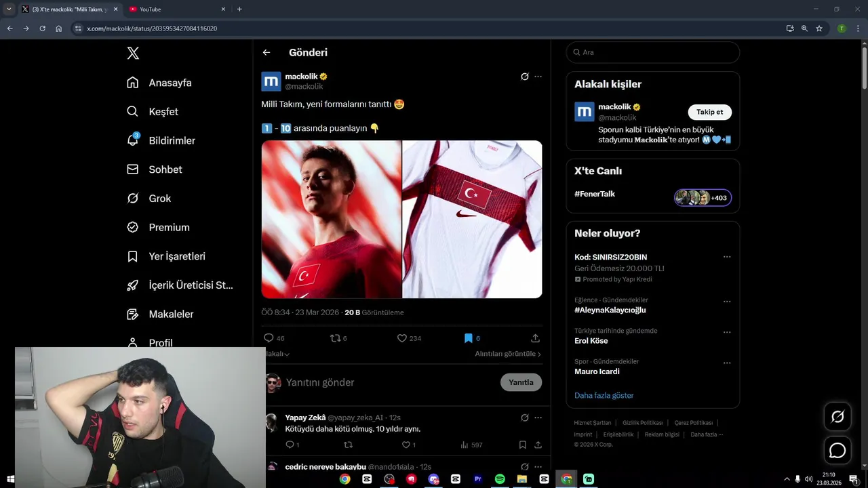This screenshot has height=488, width=868.
Task: Follow mackolik with Takip et button
Action: 709,112
